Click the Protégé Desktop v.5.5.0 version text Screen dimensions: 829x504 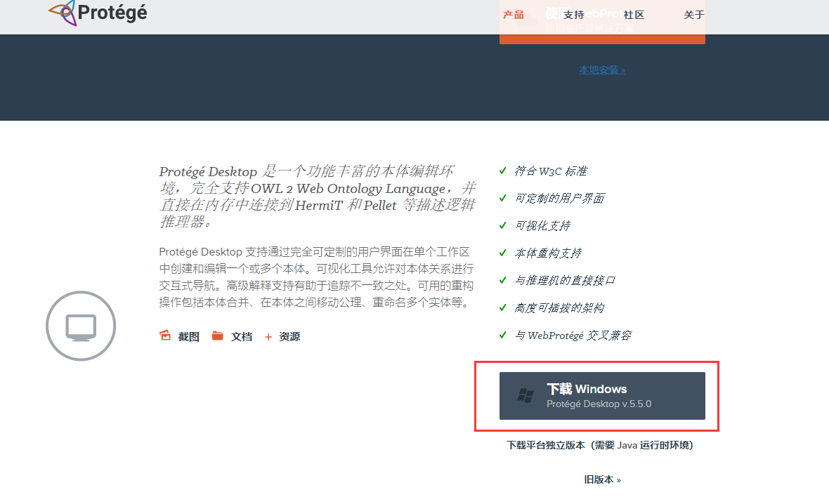coord(599,404)
